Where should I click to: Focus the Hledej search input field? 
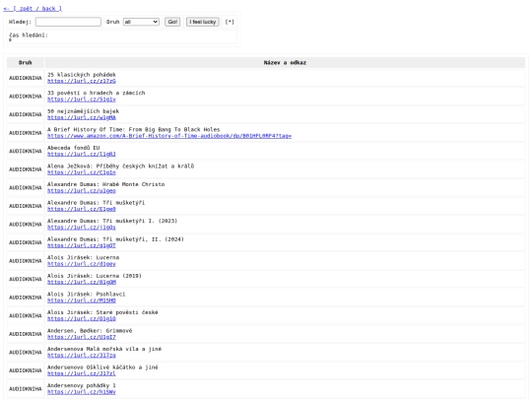pyautogui.click(x=68, y=22)
